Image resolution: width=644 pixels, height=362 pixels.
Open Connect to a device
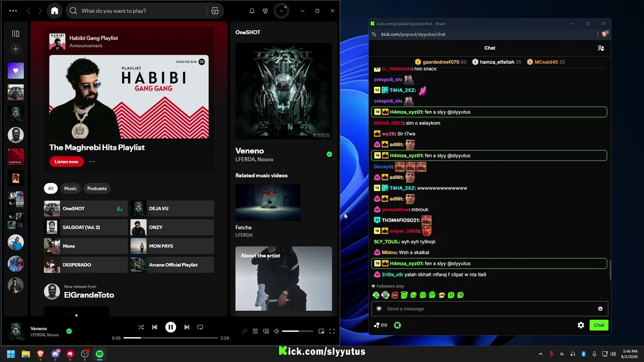(x=266, y=331)
